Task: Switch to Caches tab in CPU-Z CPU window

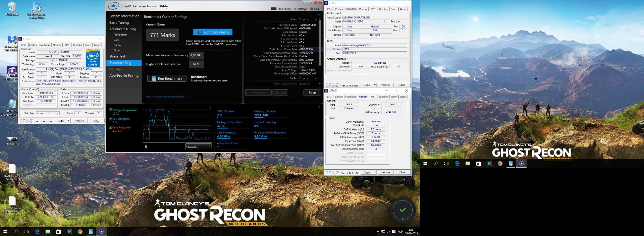Action: (33, 45)
